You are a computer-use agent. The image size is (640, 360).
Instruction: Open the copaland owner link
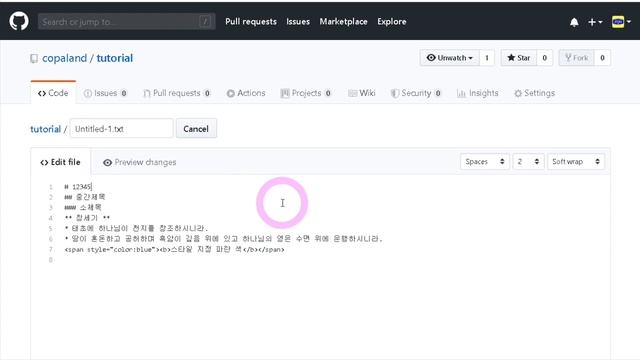(x=64, y=58)
